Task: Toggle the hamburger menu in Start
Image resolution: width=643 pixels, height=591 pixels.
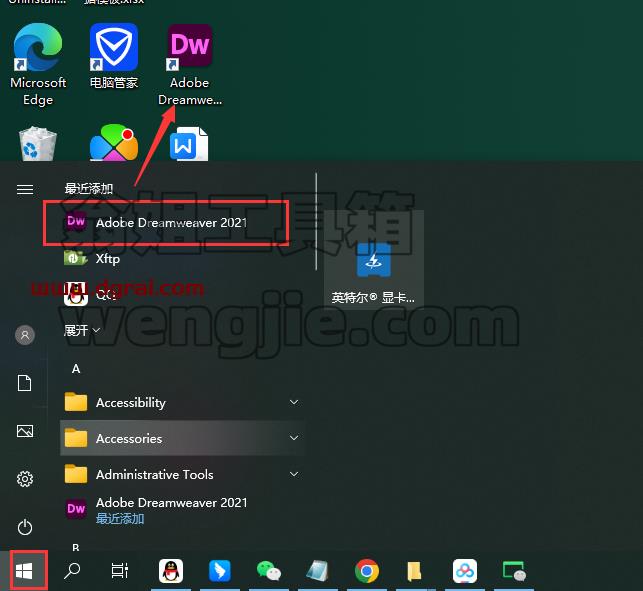Action: pyautogui.click(x=25, y=189)
